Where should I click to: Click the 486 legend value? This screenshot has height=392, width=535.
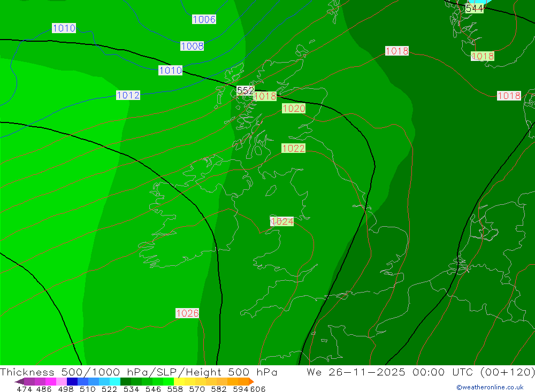(44, 389)
